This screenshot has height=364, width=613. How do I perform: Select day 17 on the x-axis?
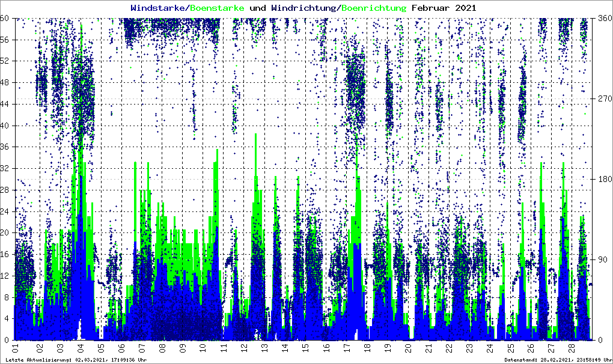click(x=346, y=348)
